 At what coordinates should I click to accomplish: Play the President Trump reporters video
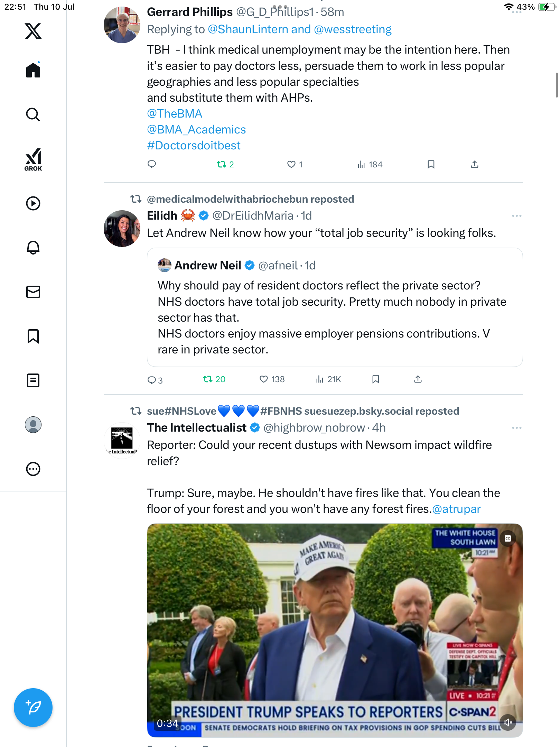[335, 630]
